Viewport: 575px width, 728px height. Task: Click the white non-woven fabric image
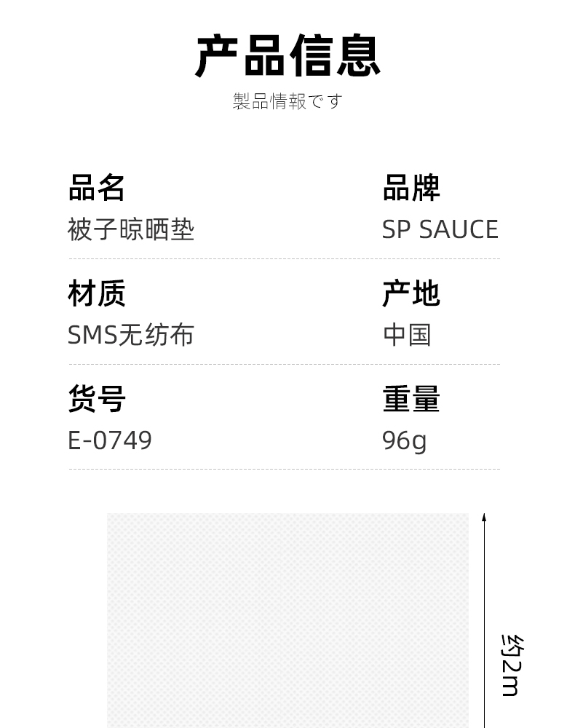tap(287, 620)
